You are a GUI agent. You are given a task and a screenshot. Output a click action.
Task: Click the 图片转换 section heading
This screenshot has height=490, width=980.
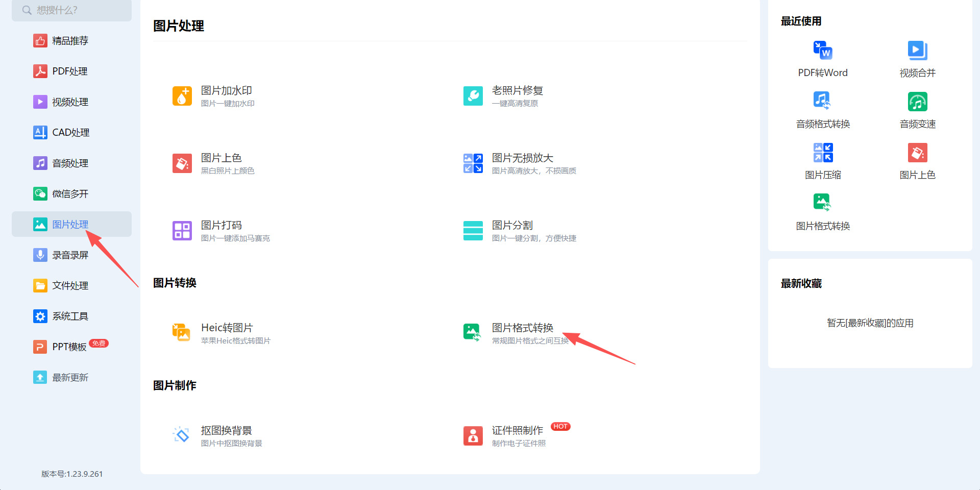[x=175, y=283]
